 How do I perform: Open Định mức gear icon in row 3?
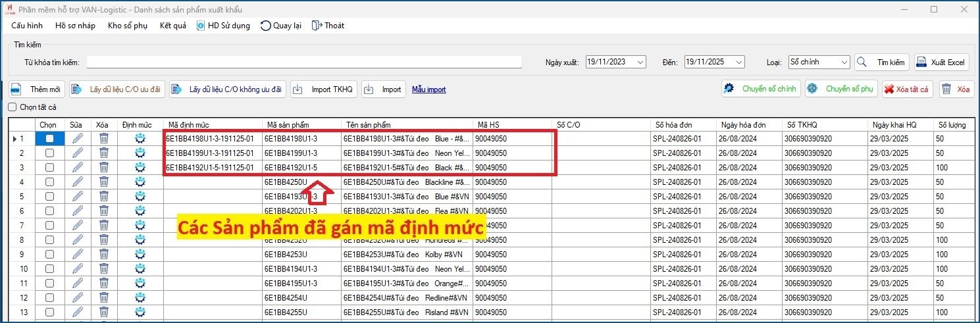140,168
